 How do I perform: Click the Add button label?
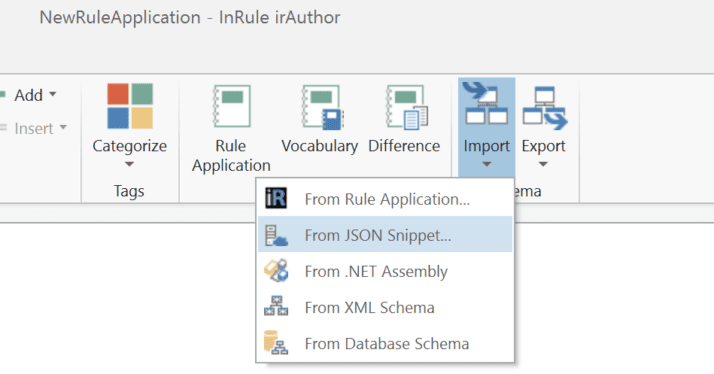tap(28, 95)
